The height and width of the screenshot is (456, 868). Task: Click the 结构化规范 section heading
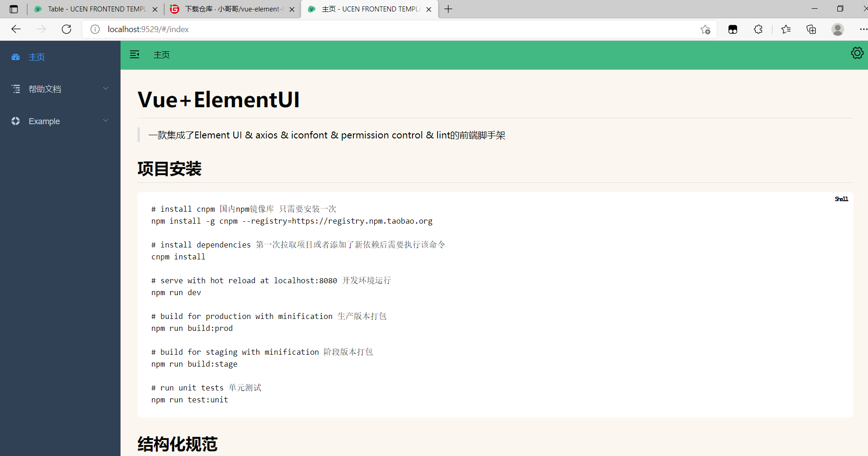pos(177,444)
